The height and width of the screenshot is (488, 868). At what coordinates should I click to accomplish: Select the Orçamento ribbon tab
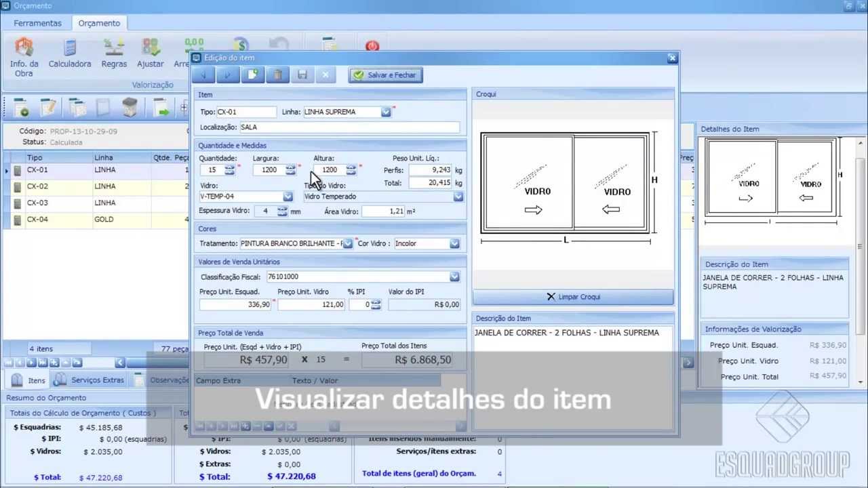(x=99, y=23)
